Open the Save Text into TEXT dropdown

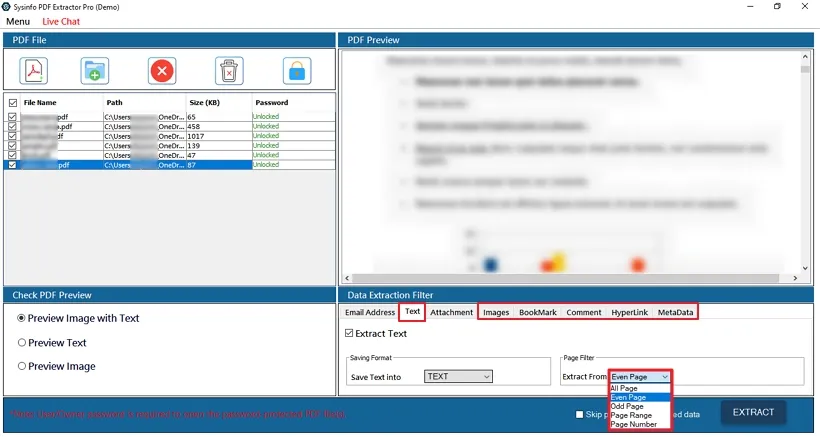point(458,376)
